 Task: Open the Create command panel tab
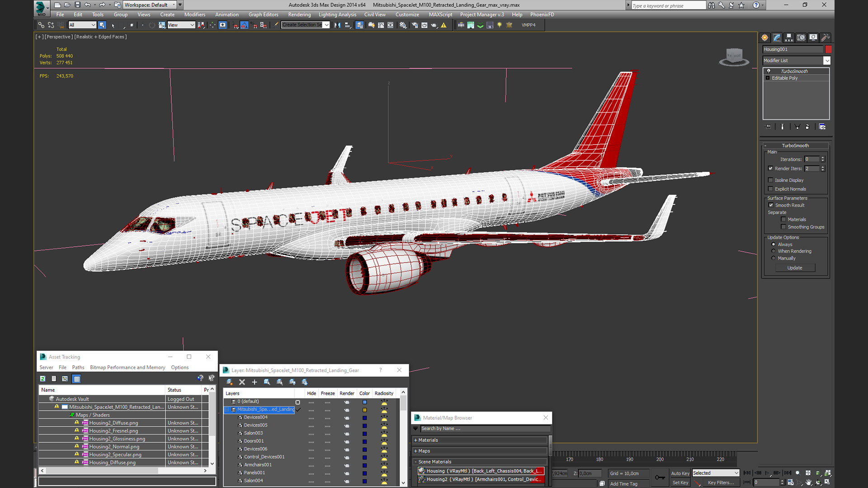click(764, 38)
